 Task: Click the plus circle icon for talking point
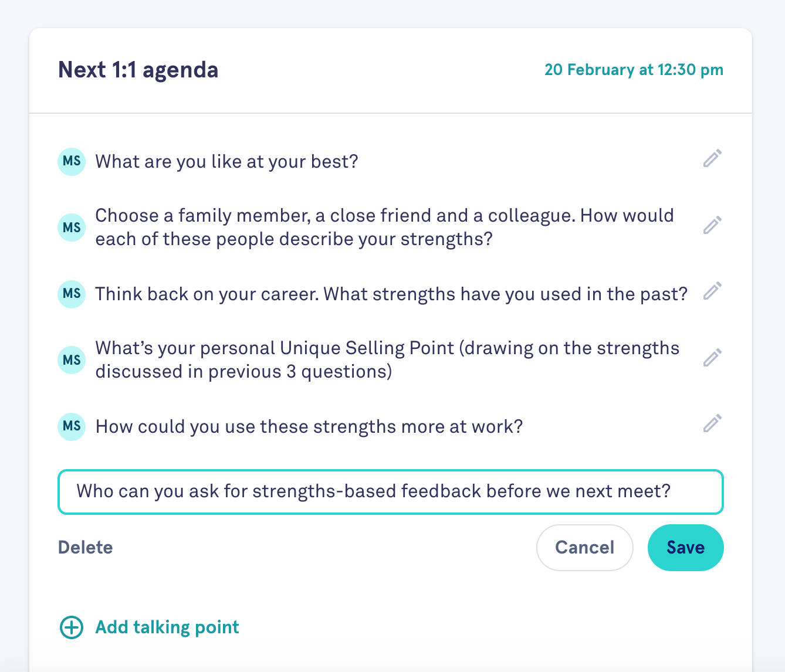click(x=72, y=627)
